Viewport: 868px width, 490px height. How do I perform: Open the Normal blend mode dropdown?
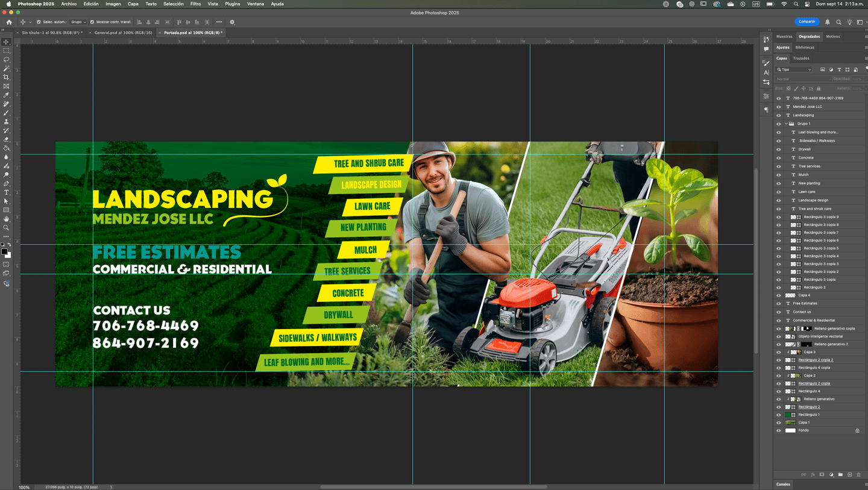(804, 78)
